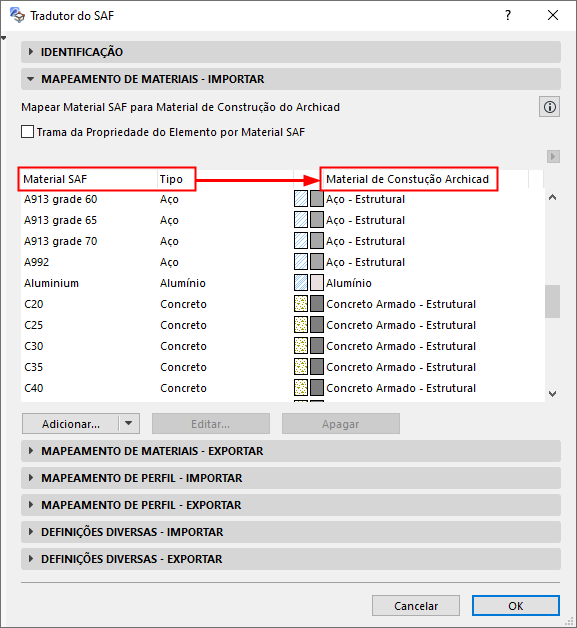Image resolution: width=577 pixels, height=628 pixels.
Task: Expand the IDENTIFICAÇÃO section
Action: 291,52
